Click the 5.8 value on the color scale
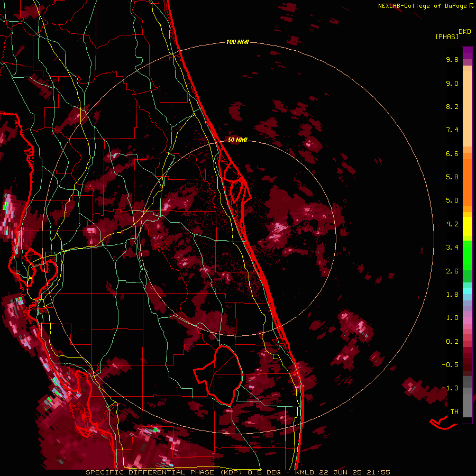This screenshot has width=476, height=476. tap(452, 177)
